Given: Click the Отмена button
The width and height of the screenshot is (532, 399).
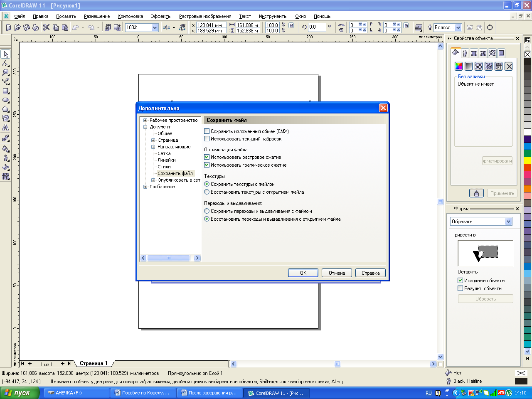Looking at the screenshot, I should click(x=337, y=273).
